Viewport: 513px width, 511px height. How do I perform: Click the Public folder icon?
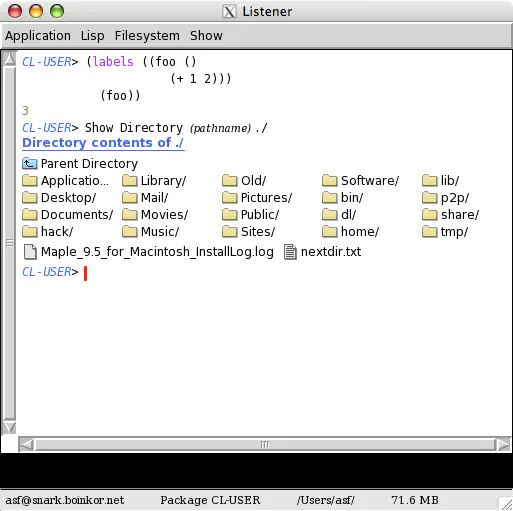click(x=229, y=215)
